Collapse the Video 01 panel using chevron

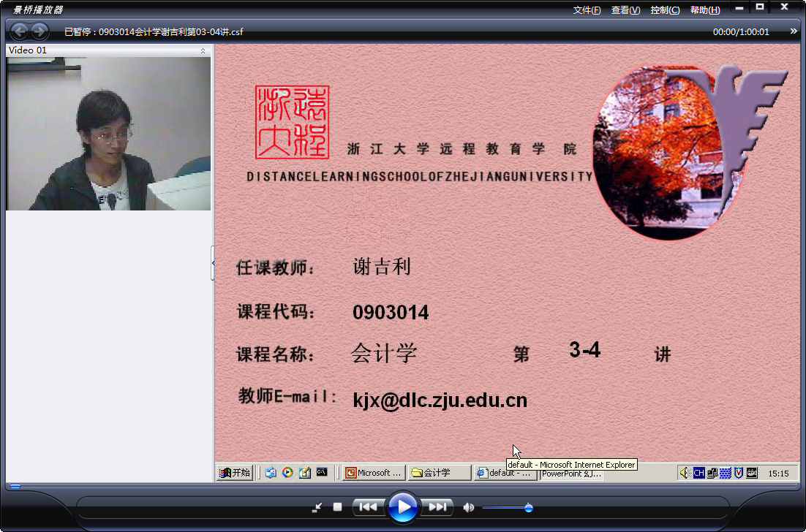(203, 50)
